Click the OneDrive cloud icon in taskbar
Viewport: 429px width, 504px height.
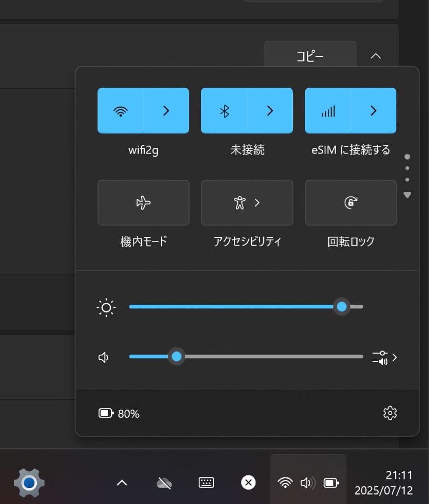[x=164, y=483]
